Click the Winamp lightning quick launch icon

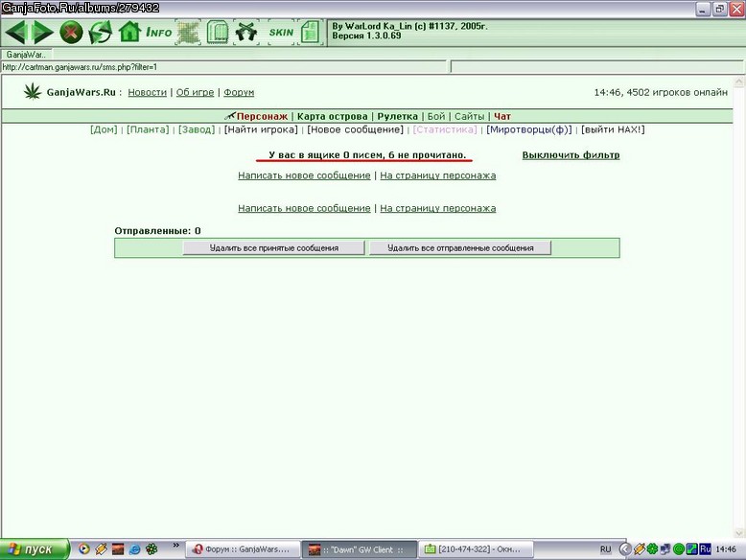click(x=101, y=549)
